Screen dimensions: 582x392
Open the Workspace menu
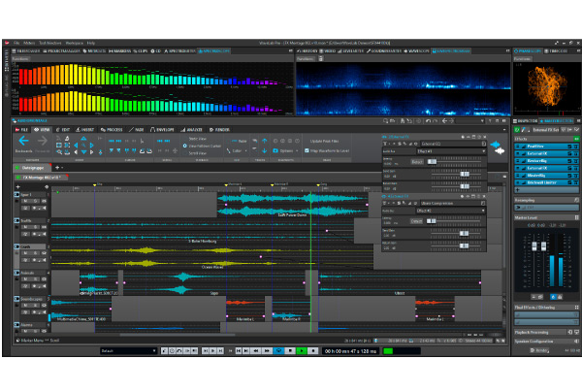click(75, 43)
